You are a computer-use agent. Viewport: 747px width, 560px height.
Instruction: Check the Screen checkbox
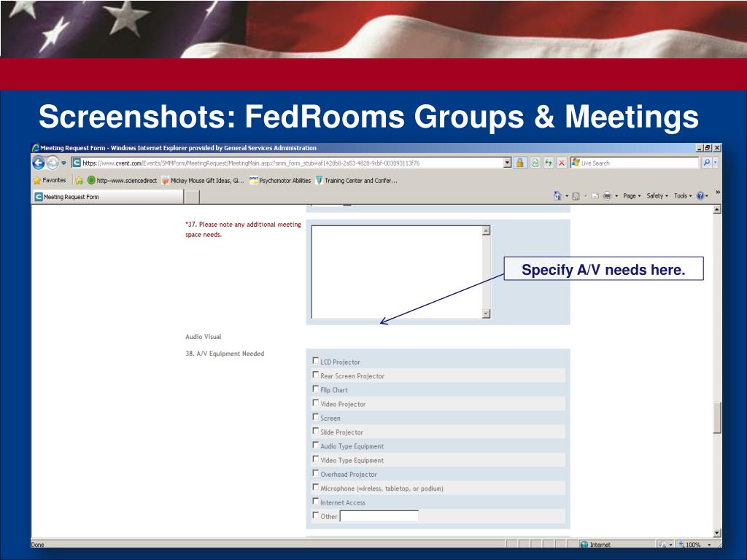(x=315, y=417)
